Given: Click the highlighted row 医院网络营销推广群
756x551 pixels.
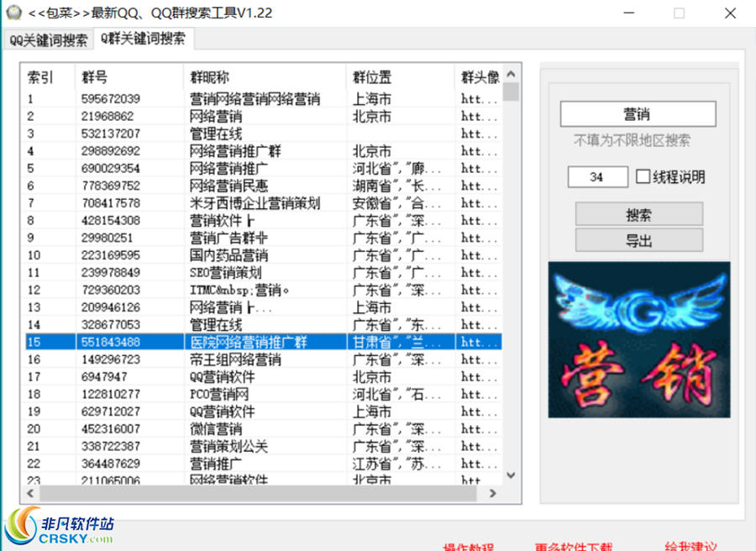Looking at the screenshot, I should click(x=263, y=342).
